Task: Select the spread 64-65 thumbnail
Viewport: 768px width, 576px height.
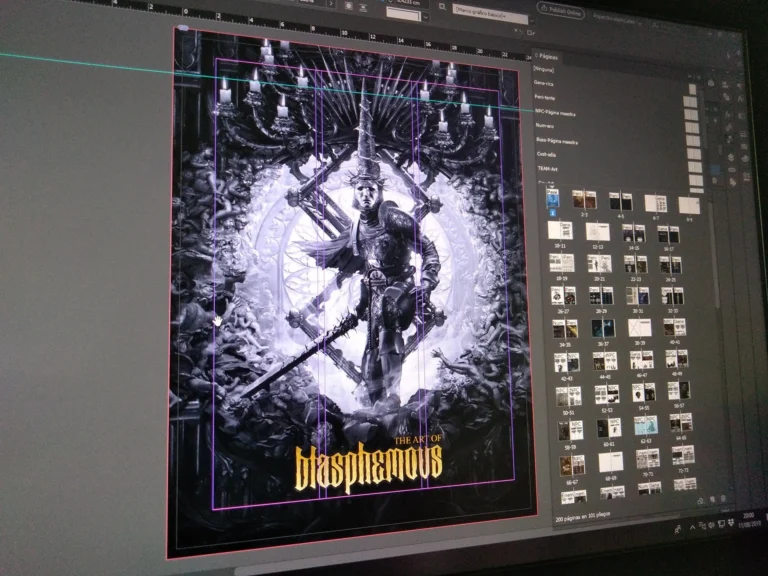Action: [x=681, y=423]
